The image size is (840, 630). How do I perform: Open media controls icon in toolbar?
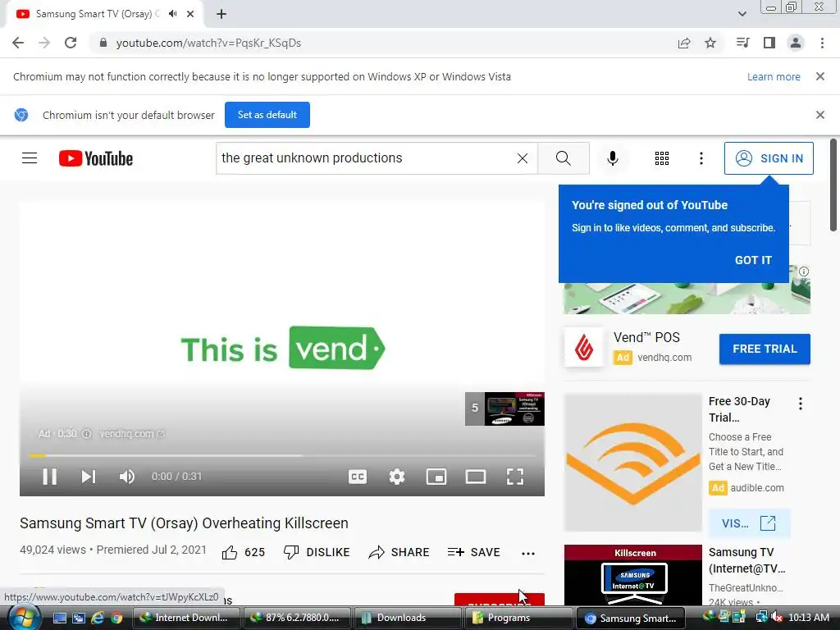742,43
